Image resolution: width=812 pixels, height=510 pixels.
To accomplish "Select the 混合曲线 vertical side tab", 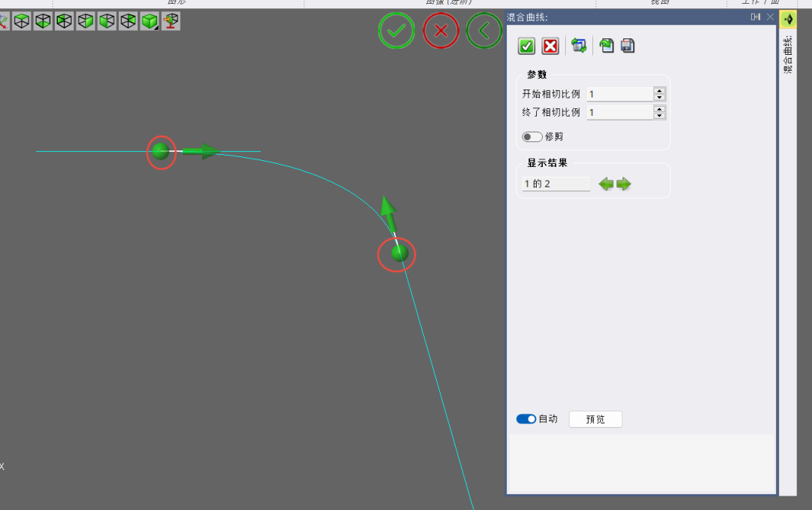I will 787,53.
